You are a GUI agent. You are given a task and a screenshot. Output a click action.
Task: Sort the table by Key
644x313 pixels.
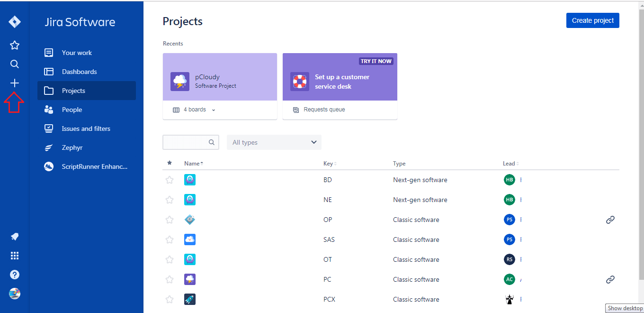330,164
